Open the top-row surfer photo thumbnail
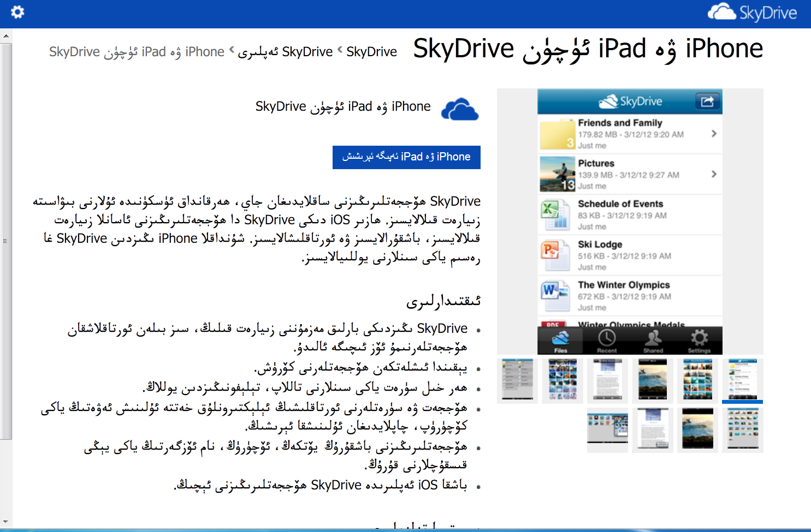The image size is (811, 532). (653, 380)
